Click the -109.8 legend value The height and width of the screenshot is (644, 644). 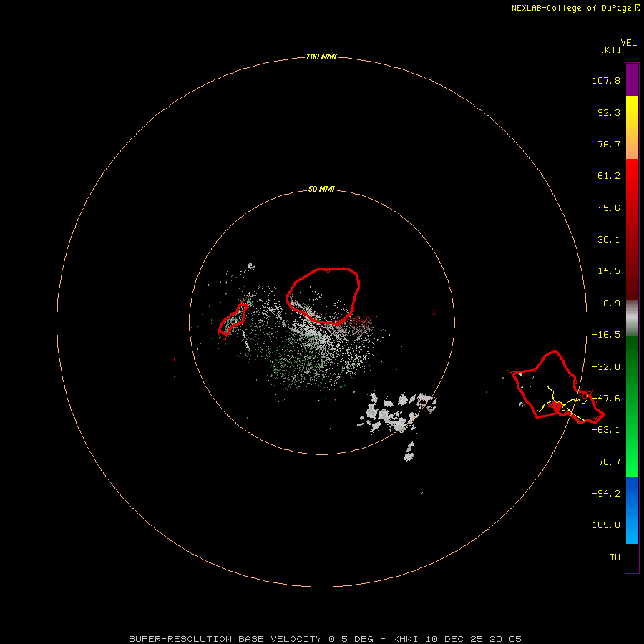(603, 525)
